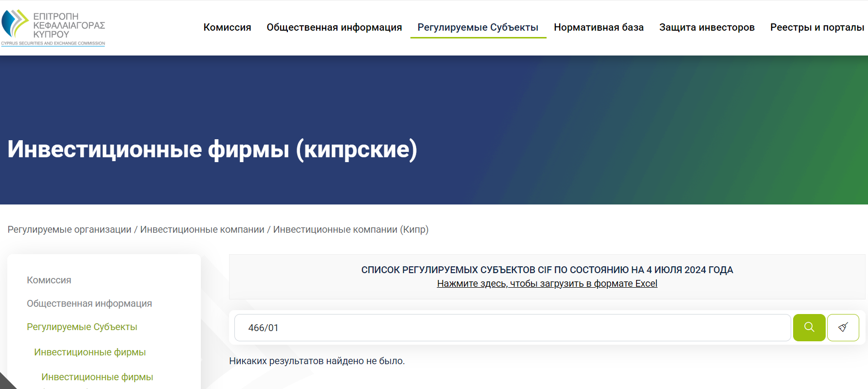868x389 pixels.
Task: Click the dark triangle in the bottom-left corner
Action: tap(6, 383)
